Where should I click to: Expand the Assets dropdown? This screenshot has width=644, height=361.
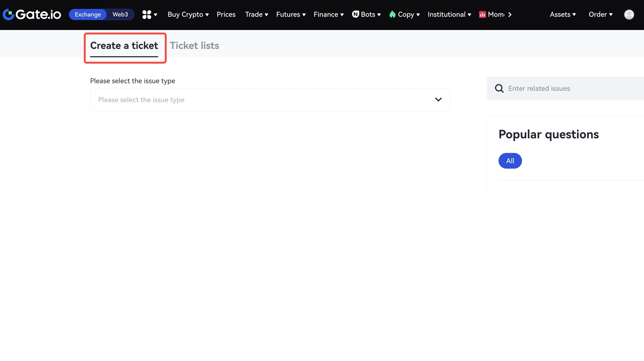[x=563, y=15]
